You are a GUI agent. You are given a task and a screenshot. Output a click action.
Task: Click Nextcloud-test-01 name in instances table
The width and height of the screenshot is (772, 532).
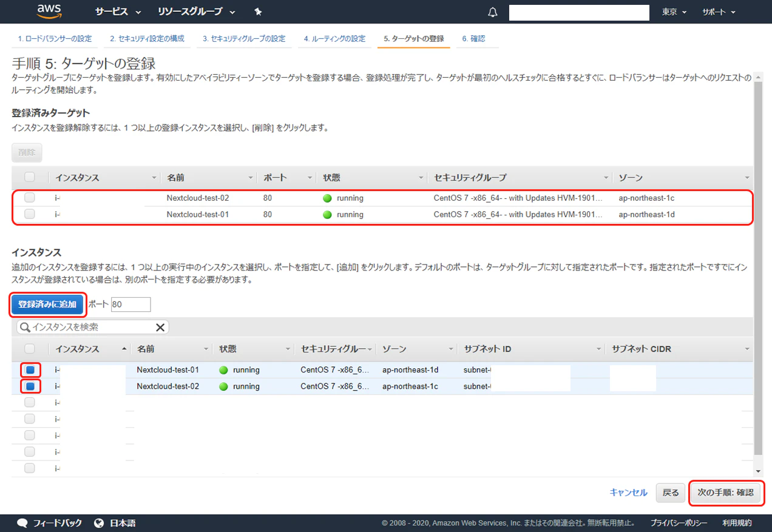coord(168,369)
